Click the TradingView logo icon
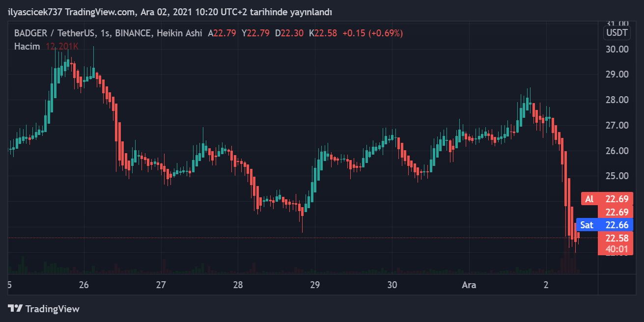Viewport: 644px width, 322px height. point(15,309)
